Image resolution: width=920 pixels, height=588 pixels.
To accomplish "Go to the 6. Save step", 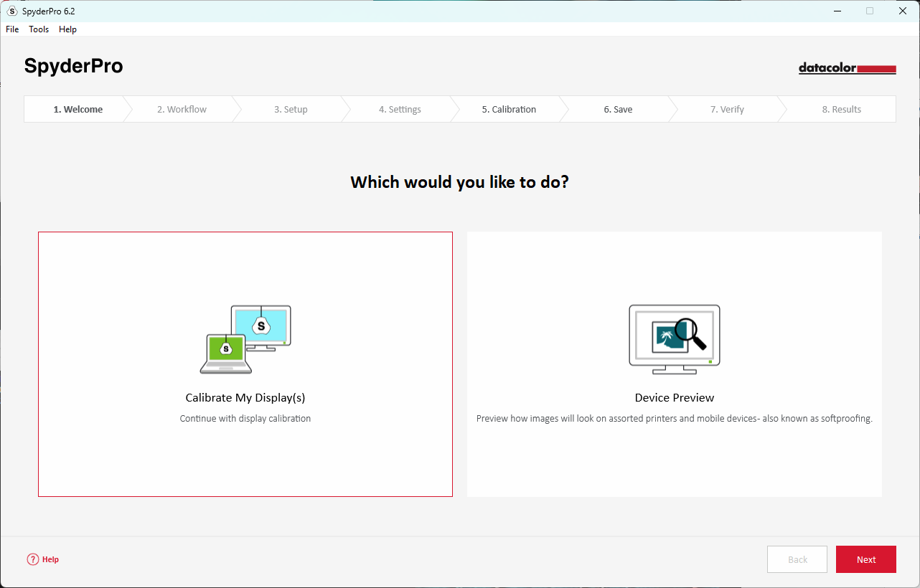I will pyautogui.click(x=618, y=110).
